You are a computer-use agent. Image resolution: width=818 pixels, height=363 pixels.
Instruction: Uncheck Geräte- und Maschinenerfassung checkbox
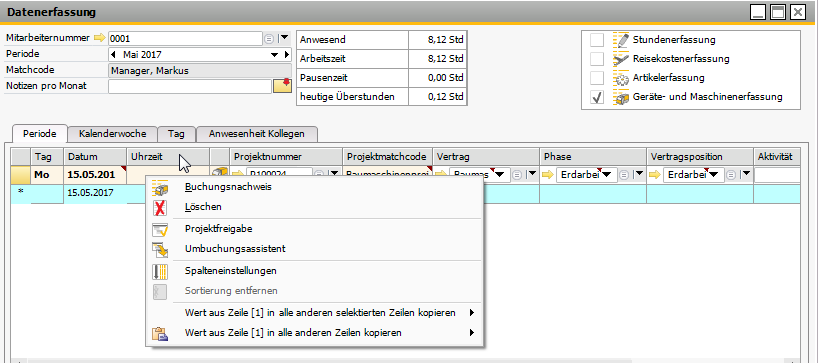pyautogui.click(x=597, y=97)
